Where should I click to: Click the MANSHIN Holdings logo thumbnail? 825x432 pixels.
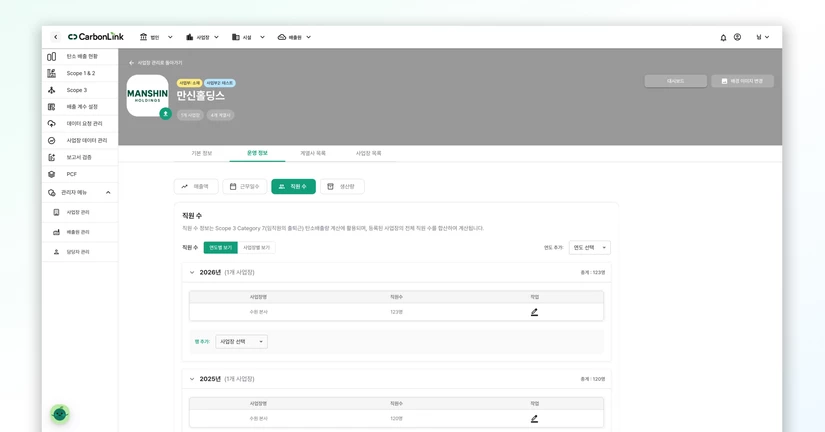point(148,96)
